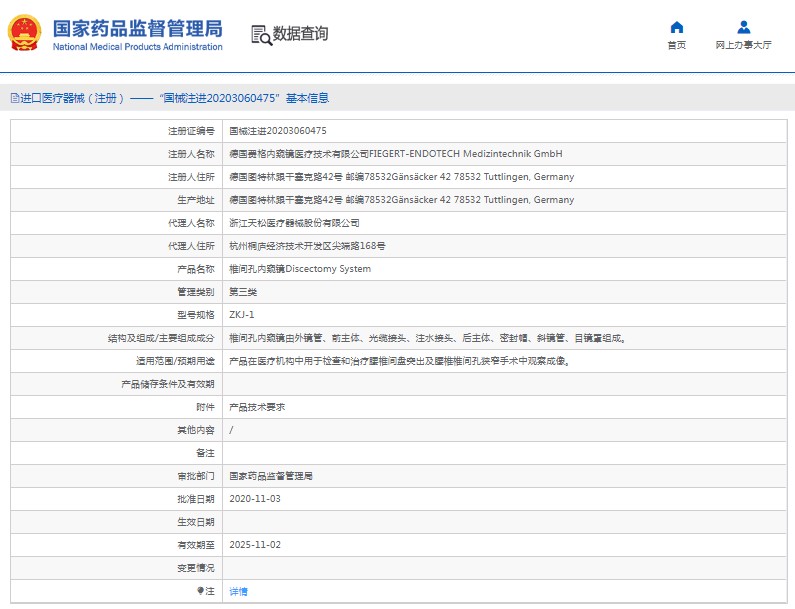
Task: Click the 生效日期 row label
Action: click(x=196, y=522)
